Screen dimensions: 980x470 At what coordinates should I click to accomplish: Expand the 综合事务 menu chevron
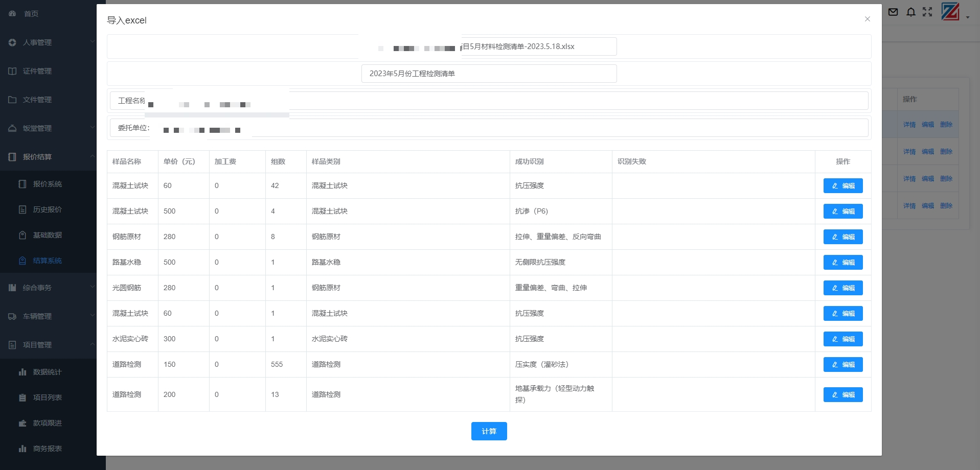point(93,287)
